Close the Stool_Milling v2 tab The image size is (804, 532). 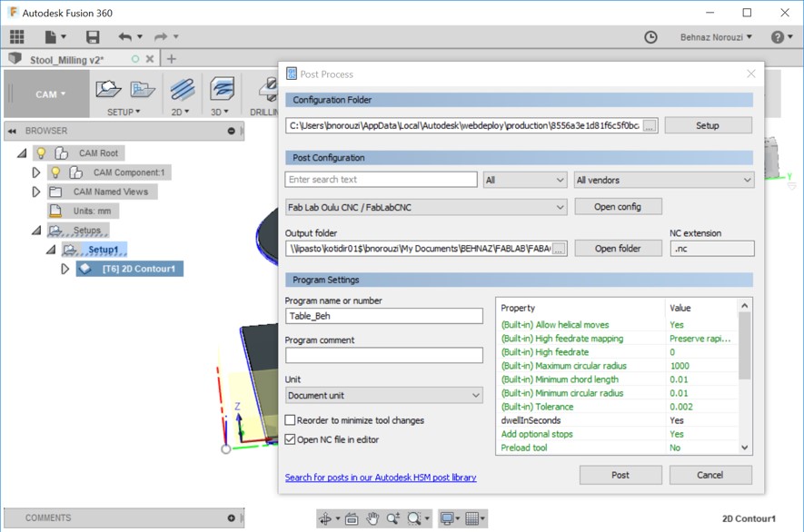point(150,59)
